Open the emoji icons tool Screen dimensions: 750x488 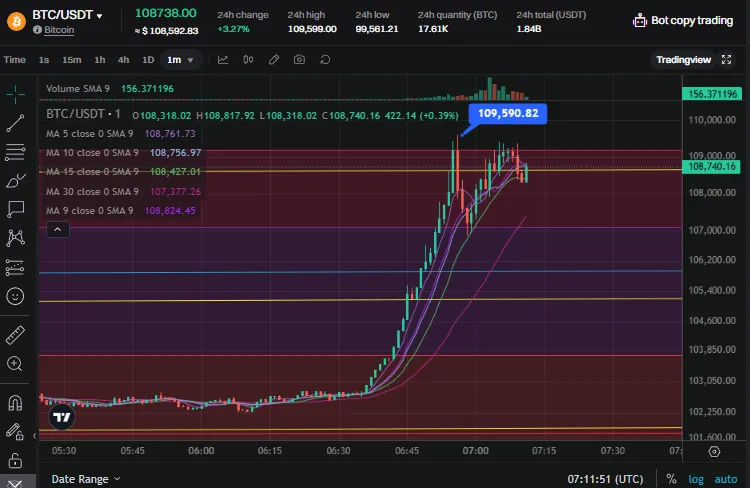click(15, 297)
